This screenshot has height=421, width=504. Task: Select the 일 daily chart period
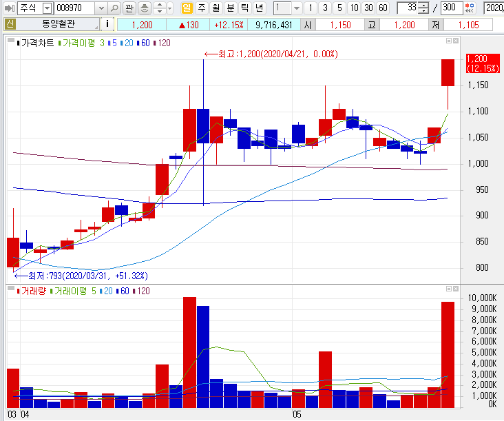tap(187, 8)
